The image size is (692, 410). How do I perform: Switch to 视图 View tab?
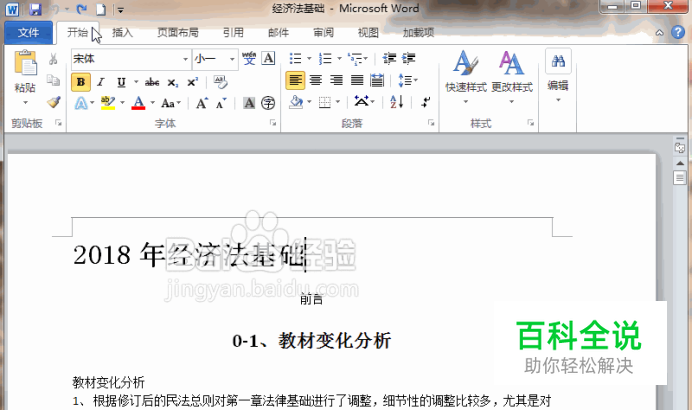point(368,33)
